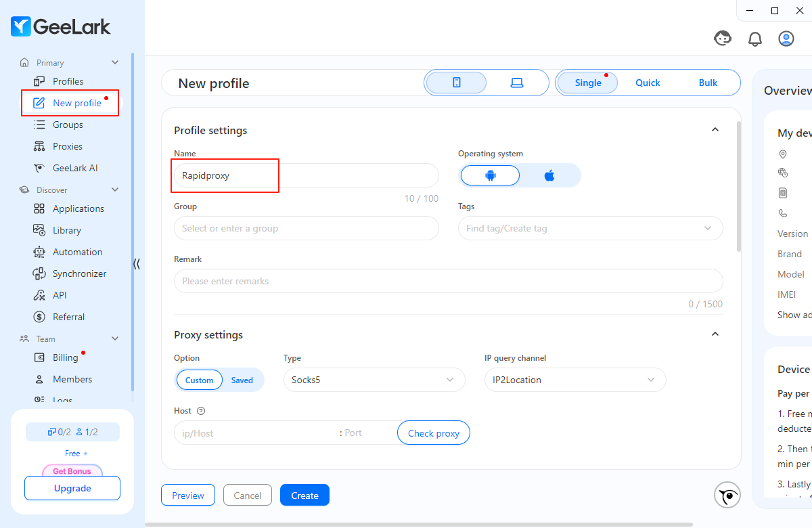Choose Apple iOS as the operating system
The width and height of the screenshot is (812, 528).
pos(549,176)
